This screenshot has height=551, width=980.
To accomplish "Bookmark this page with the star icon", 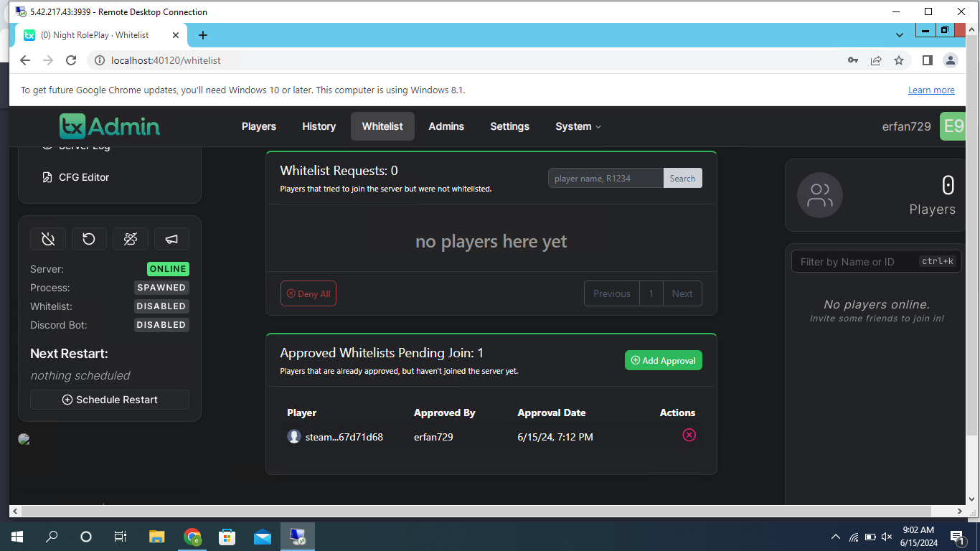I will point(899,60).
